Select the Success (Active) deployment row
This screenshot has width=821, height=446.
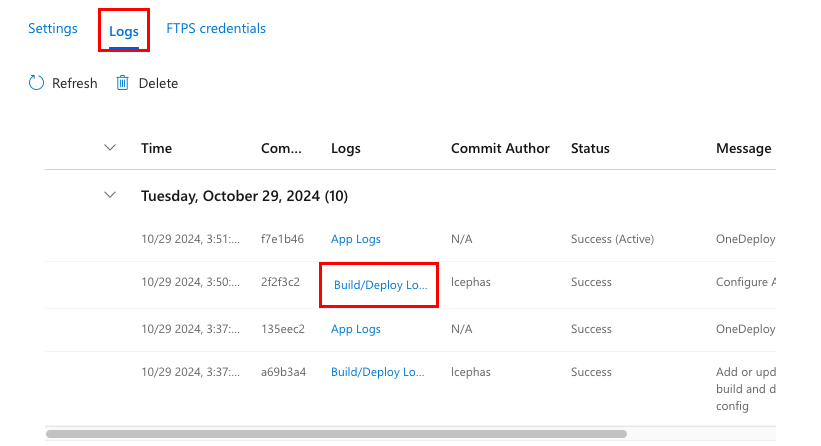(611, 239)
